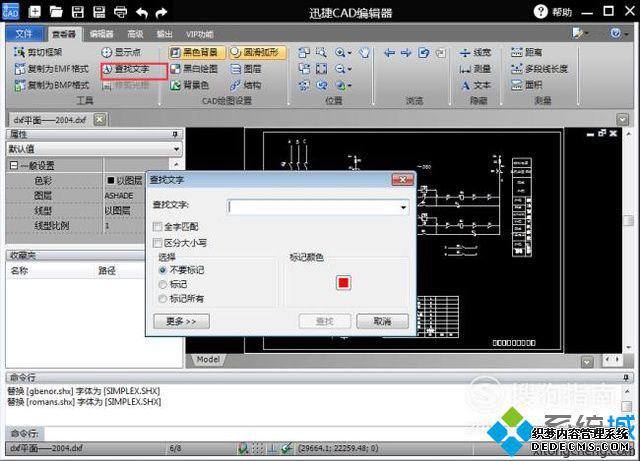Switch to the VIP功能 ribbon tab
Image resolution: width=640 pixels, height=461 pixels.
[x=200, y=34]
